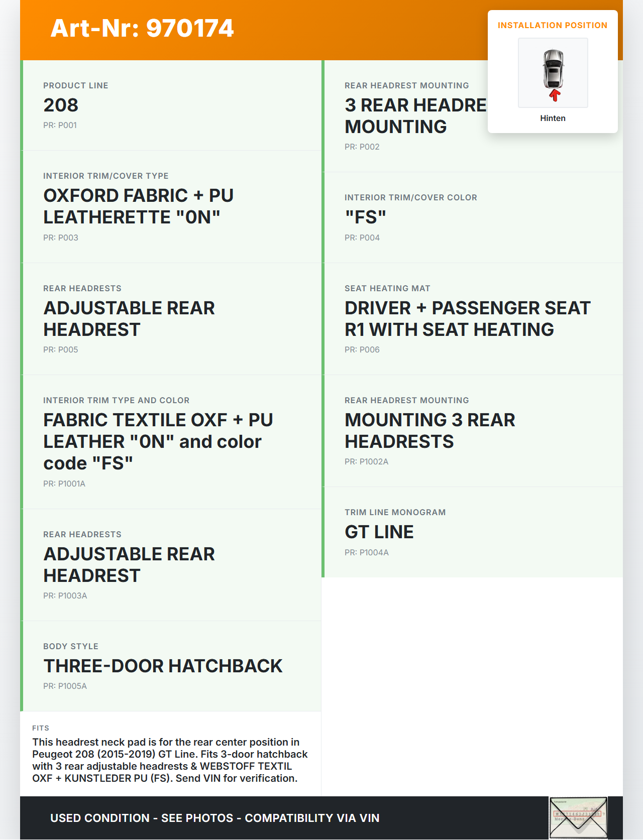Click the PR: P1005A code label
Image resolution: width=643 pixels, height=840 pixels.
pos(65,686)
